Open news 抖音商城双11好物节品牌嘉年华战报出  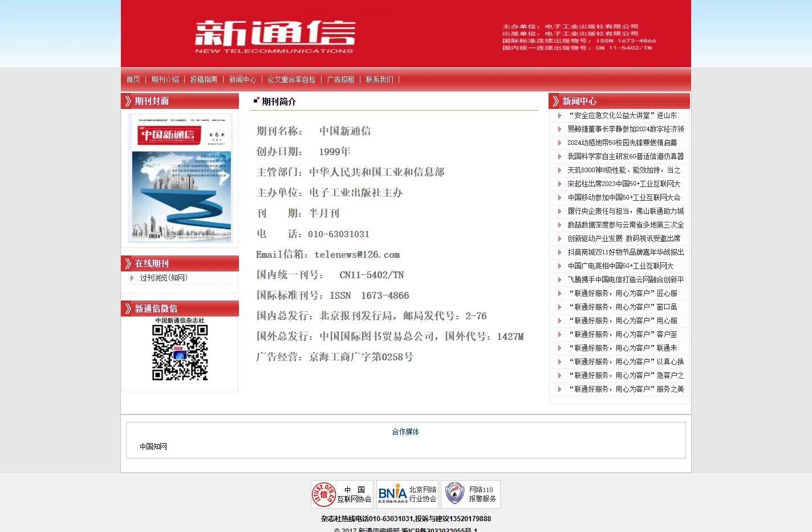[x=626, y=252]
